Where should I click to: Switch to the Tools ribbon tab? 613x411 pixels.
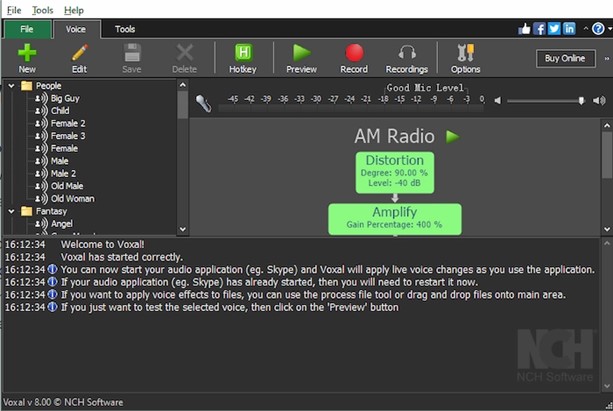coord(125,29)
